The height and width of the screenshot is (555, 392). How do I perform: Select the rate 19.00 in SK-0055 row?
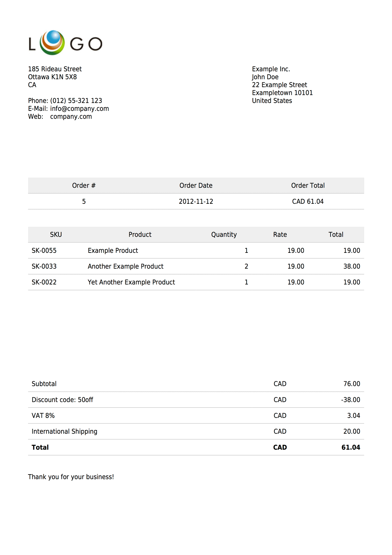point(296,251)
